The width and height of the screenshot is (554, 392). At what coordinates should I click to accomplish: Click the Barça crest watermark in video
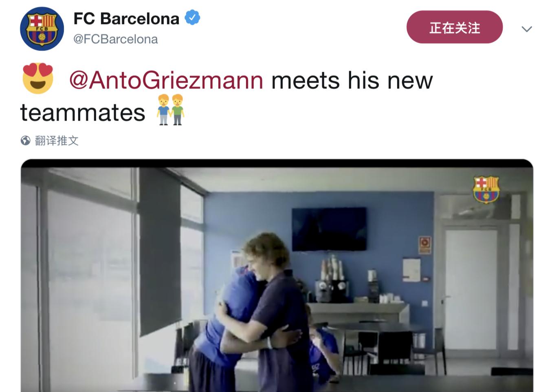[x=486, y=189]
